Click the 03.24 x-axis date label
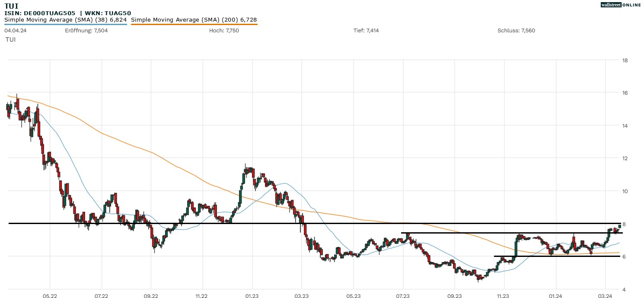Screen dimensions: 644x298 [x=605, y=296]
